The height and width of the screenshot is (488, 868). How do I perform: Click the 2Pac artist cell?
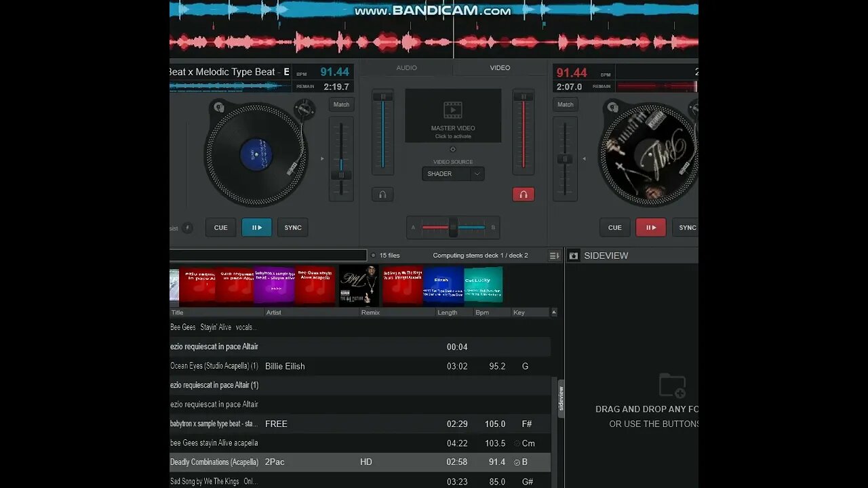pos(275,462)
